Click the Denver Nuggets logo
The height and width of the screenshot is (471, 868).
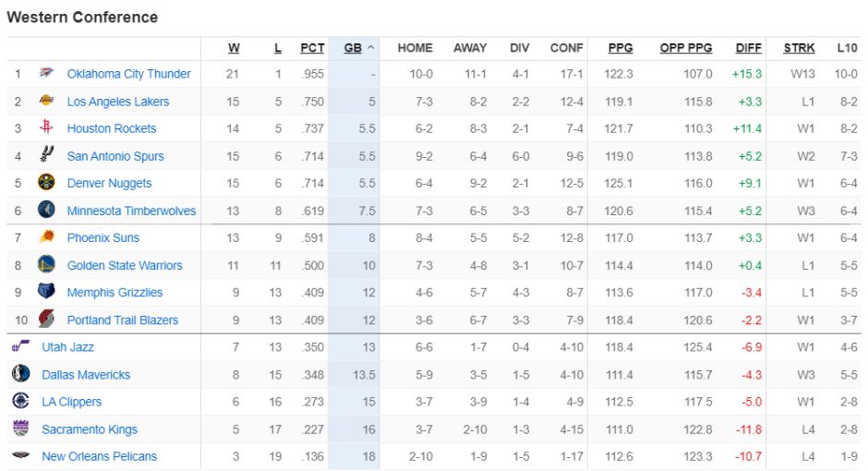point(46,183)
